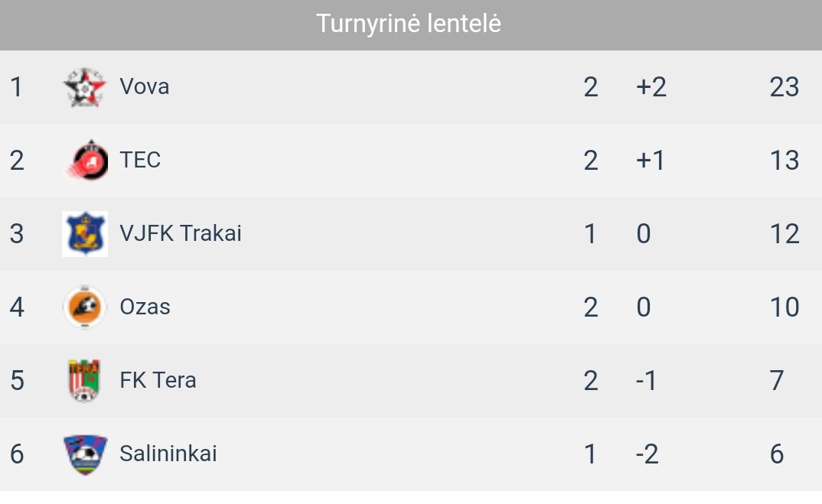This screenshot has width=822, height=504.
Task: Open the Ozas team name
Action: [145, 307]
